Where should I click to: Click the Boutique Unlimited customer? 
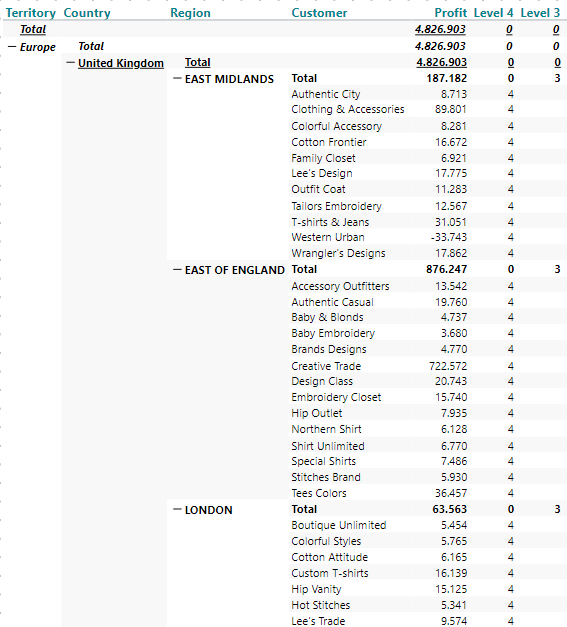pyautogui.click(x=339, y=525)
